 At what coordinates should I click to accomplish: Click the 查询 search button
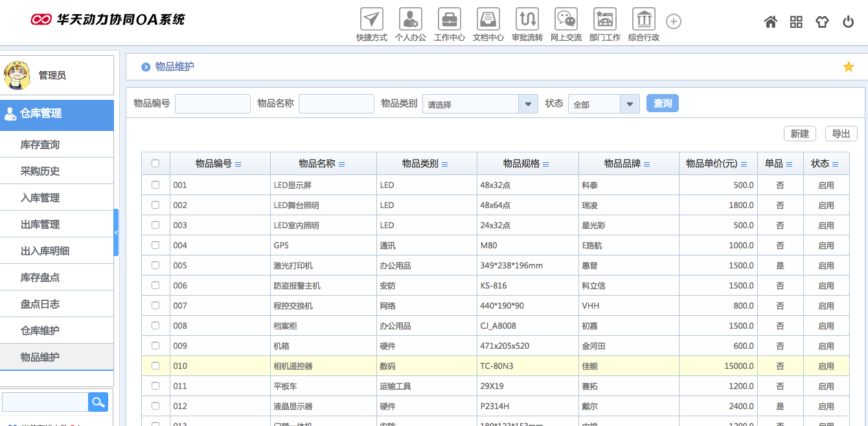click(x=662, y=103)
